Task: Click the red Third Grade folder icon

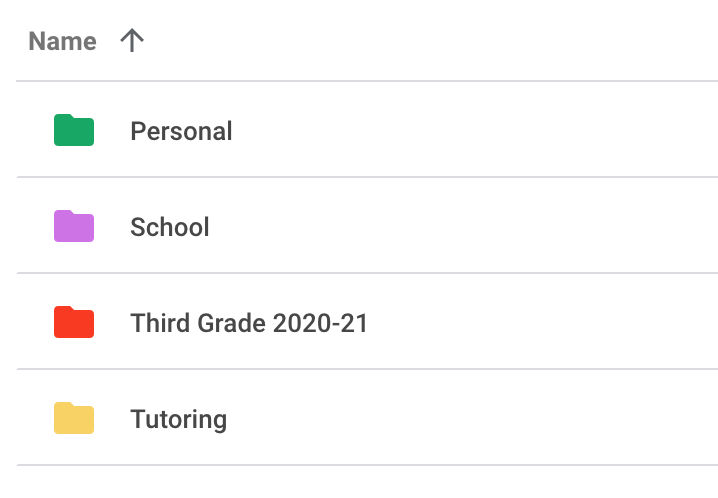Action: coord(74,323)
